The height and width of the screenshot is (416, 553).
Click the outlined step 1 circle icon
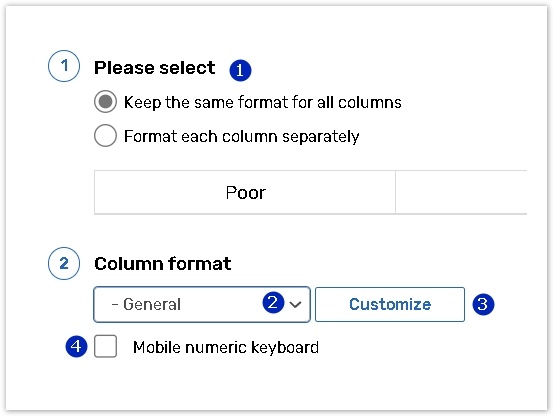click(x=64, y=66)
